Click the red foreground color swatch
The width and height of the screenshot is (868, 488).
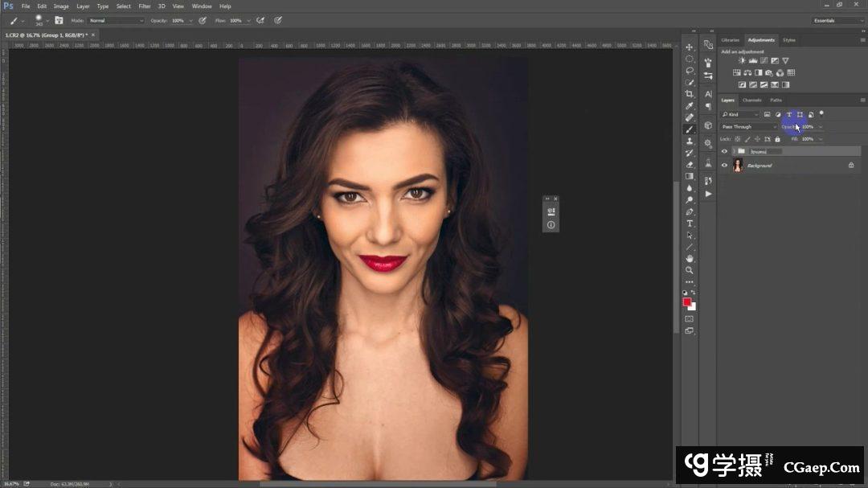(x=687, y=302)
